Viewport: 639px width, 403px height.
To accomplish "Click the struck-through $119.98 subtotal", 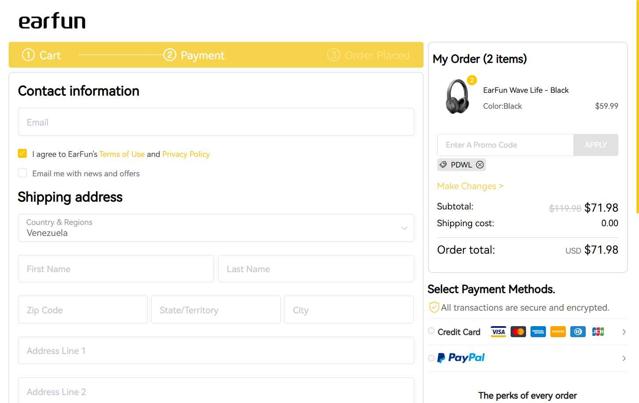I will (565, 208).
